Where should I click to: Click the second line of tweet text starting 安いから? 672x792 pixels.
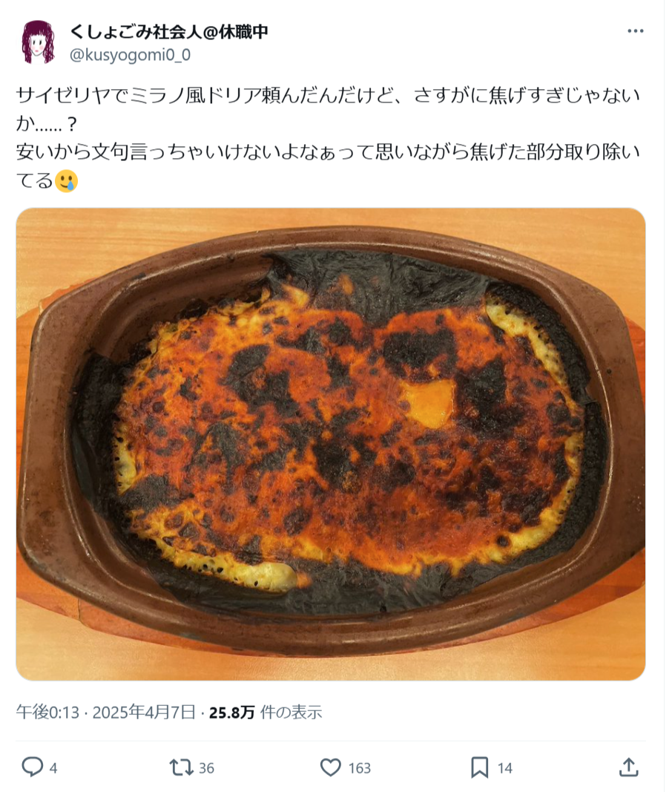(328, 151)
